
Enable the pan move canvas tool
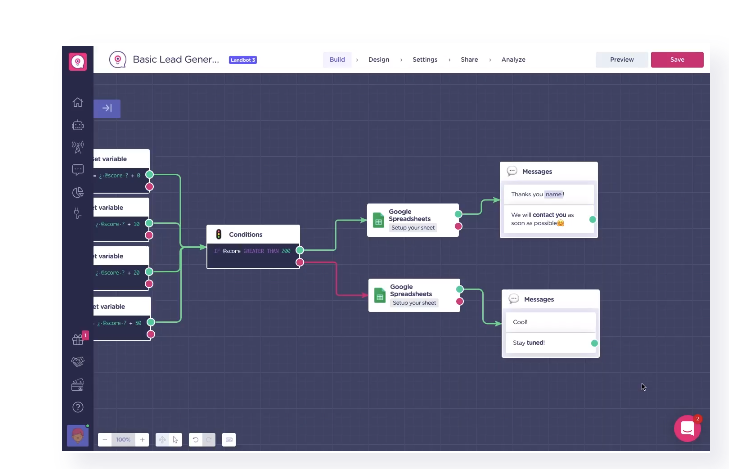point(162,439)
